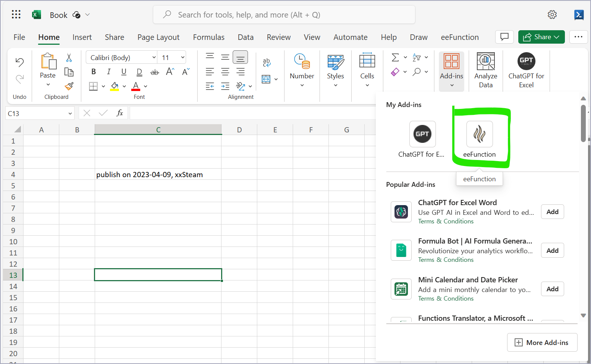Toggle Italic formatting
Viewport: 591px width, 364px height.
[109, 72]
